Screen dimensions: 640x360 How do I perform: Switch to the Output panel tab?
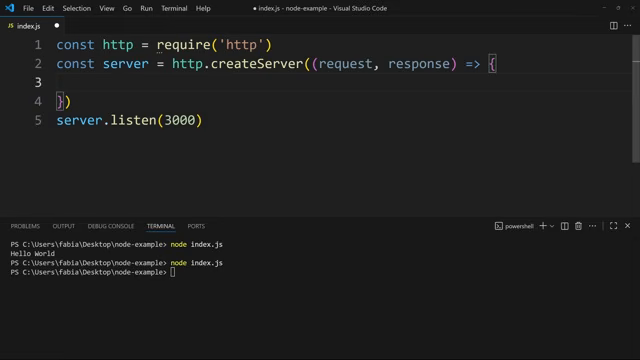(64, 226)
